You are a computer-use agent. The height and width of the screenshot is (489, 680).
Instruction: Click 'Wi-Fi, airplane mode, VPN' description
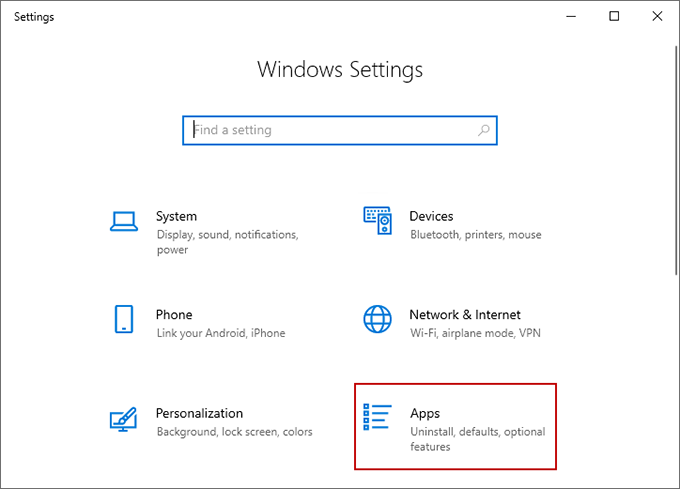click(475, 333)
